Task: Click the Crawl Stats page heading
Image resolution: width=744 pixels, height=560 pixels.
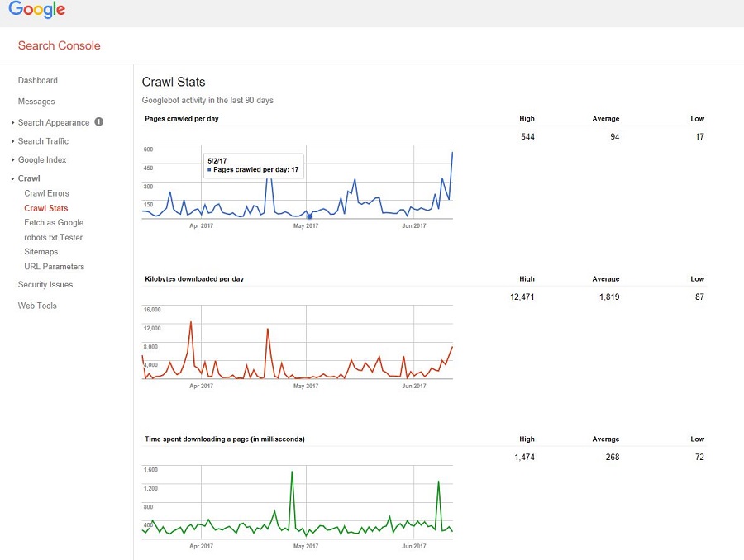Action: pos(174,82)
